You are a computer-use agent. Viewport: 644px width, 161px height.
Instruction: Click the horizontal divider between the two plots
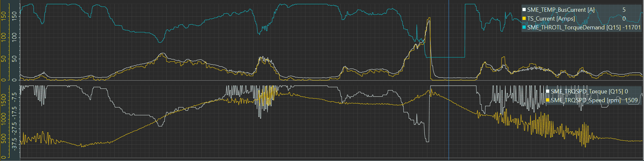click(x=327, y=83)
